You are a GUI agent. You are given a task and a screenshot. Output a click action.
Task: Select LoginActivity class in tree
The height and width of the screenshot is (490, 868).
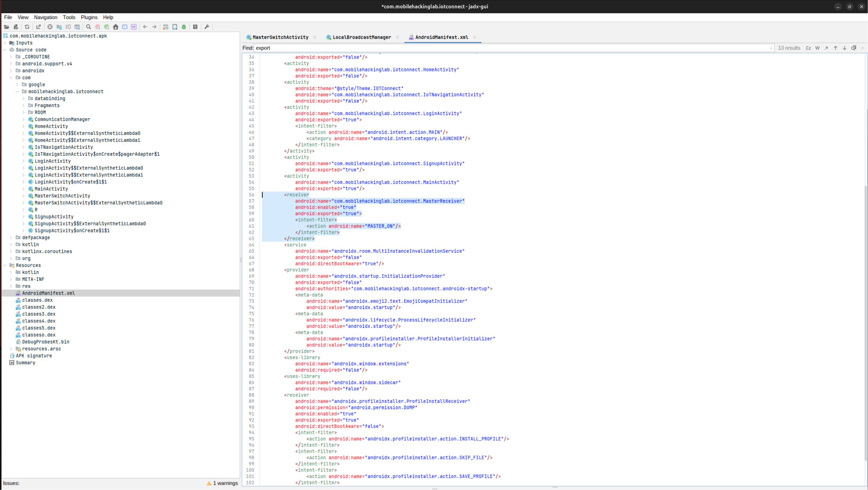click(52, 161)
